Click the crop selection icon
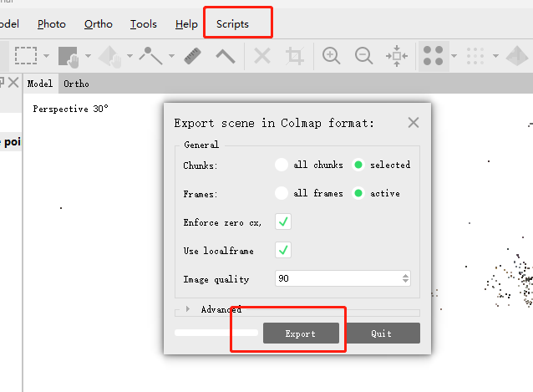The width and height of the screenshot is (533, 392). [294, 56]
